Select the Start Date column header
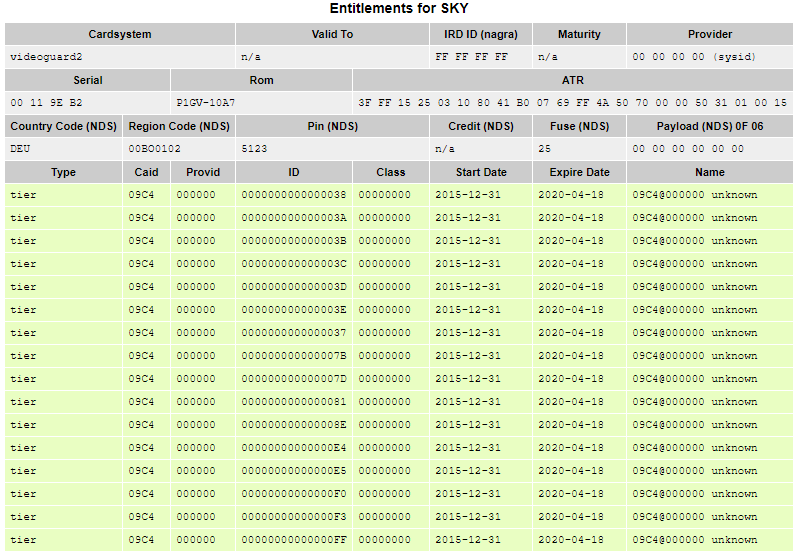This screenshot has height=558, width=805. point(481,172)
